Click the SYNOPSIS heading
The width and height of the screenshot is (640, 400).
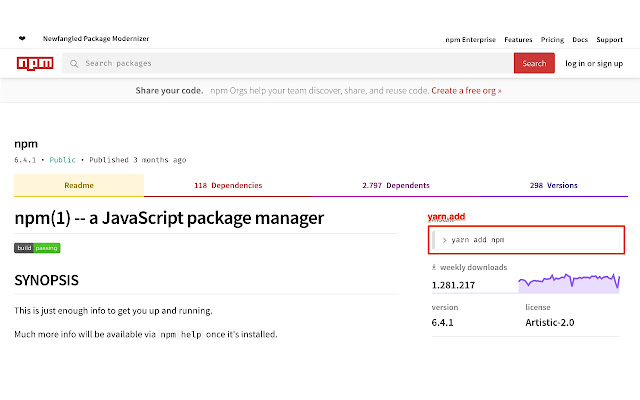point(47,280)
